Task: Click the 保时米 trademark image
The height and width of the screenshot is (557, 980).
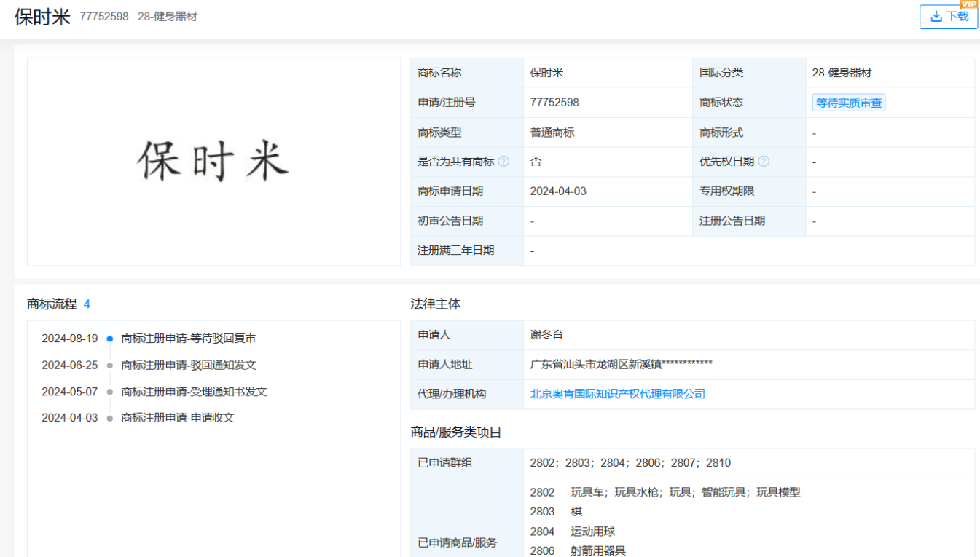Action: point(213,162)
